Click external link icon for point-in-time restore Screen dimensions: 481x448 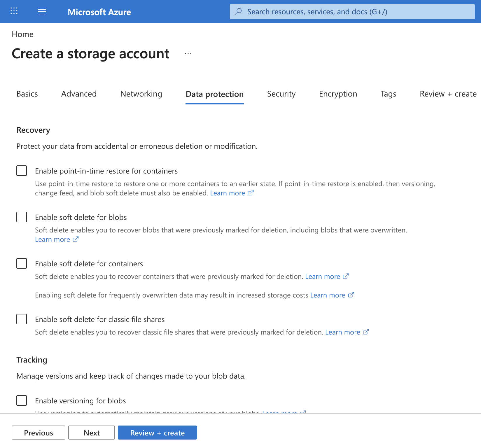point(251,193)
